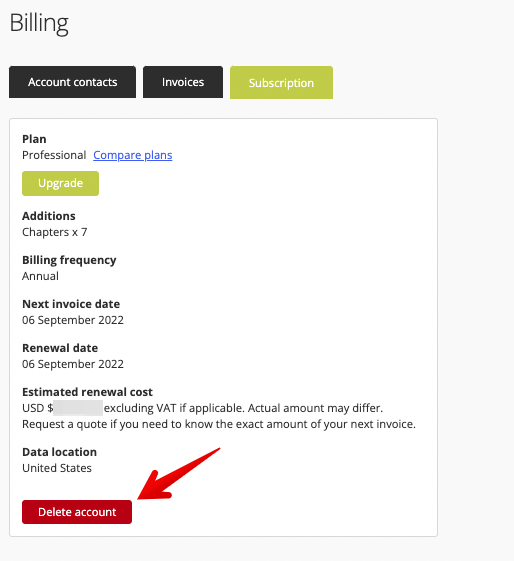This screenshot has height=561, width=514.
Task: Click the red Delete account button
Action: 77,512
